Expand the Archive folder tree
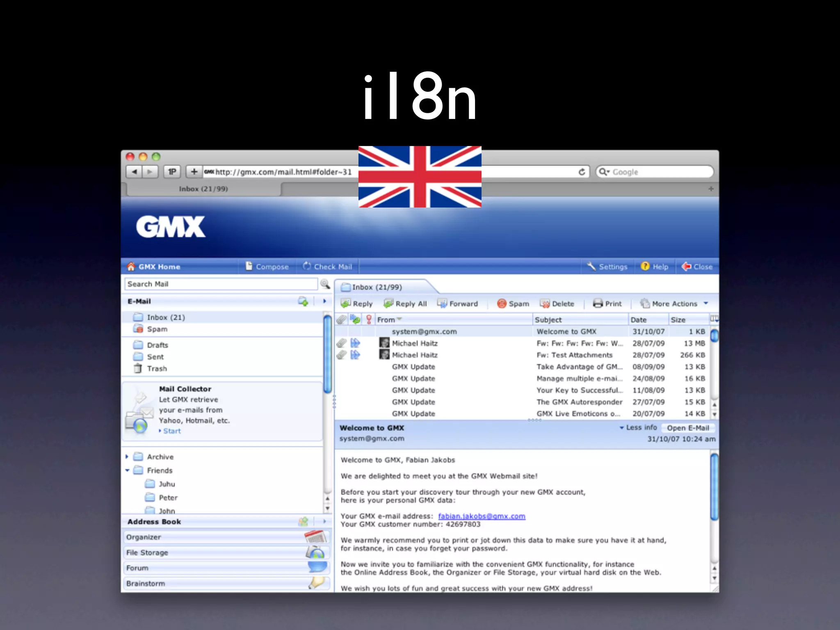The image size is (840, 630). 127,457
